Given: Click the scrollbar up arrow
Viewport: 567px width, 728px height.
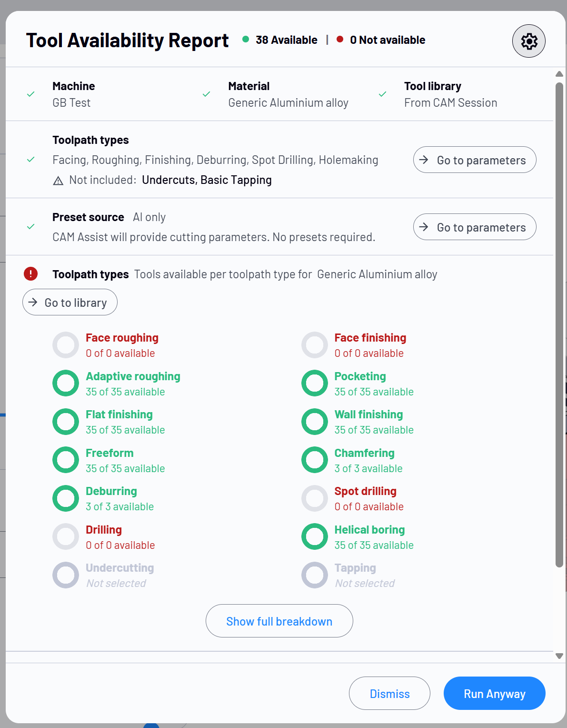Looking at the screenshot, I should 559,74.
